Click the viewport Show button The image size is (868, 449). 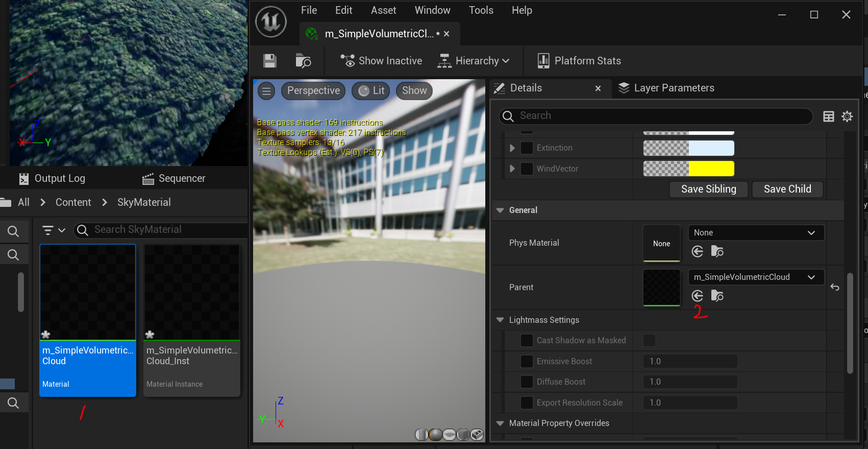tap(414, 91)
